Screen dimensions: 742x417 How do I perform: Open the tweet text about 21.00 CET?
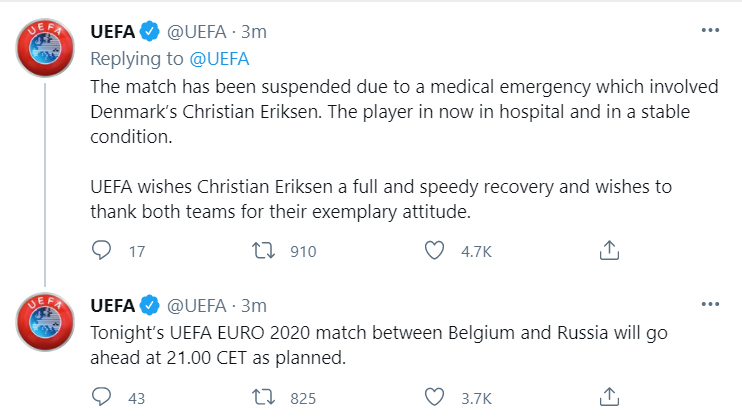[379, 345]
